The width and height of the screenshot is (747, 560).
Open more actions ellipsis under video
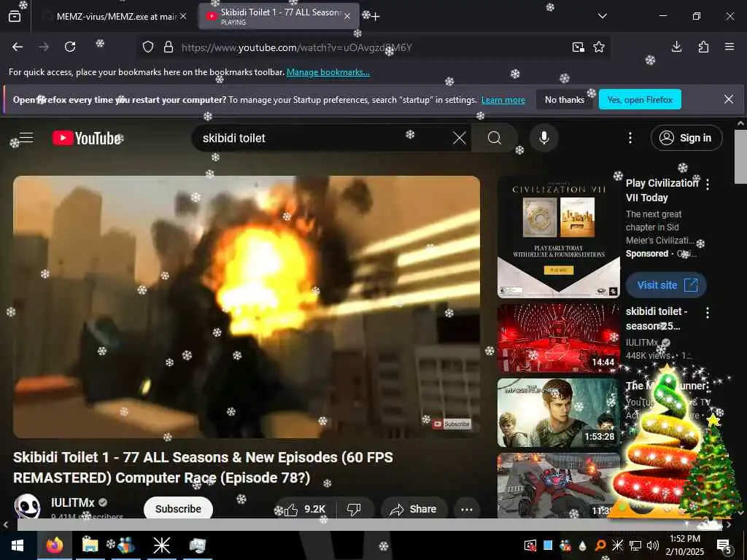466,509
